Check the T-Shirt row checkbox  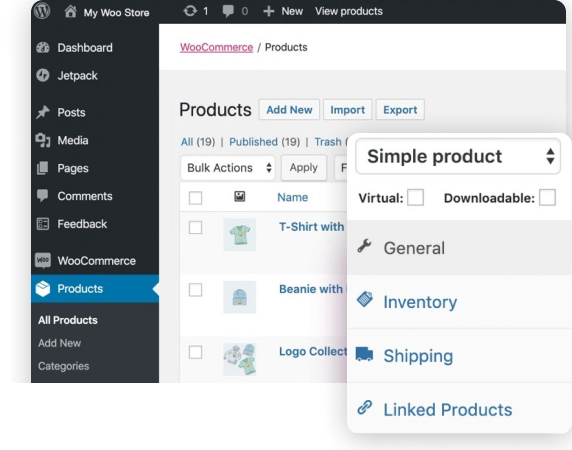pos(196,228)
